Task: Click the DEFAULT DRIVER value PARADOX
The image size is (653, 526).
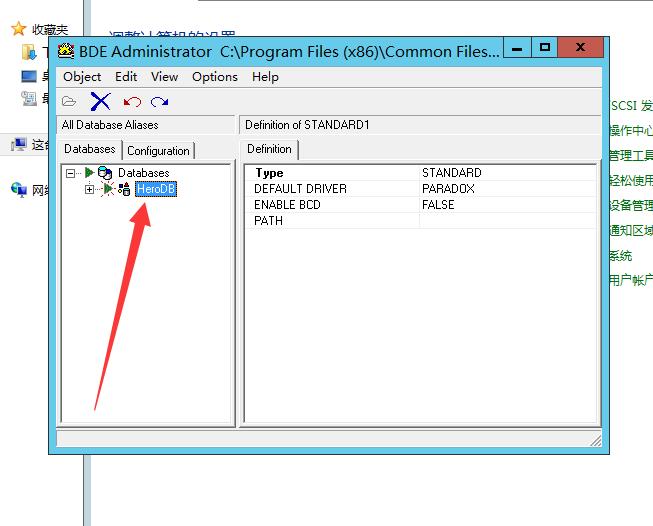Action: 448,189
